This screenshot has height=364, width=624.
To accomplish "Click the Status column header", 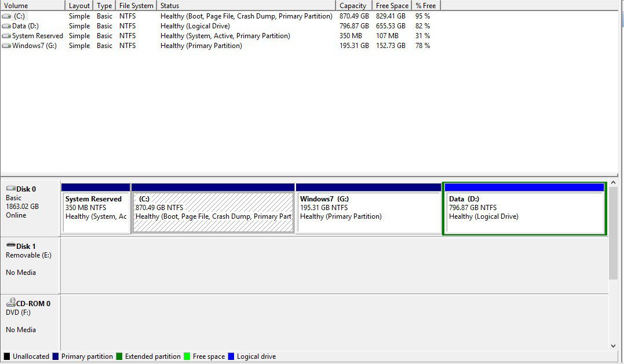I will pos(246,5).
